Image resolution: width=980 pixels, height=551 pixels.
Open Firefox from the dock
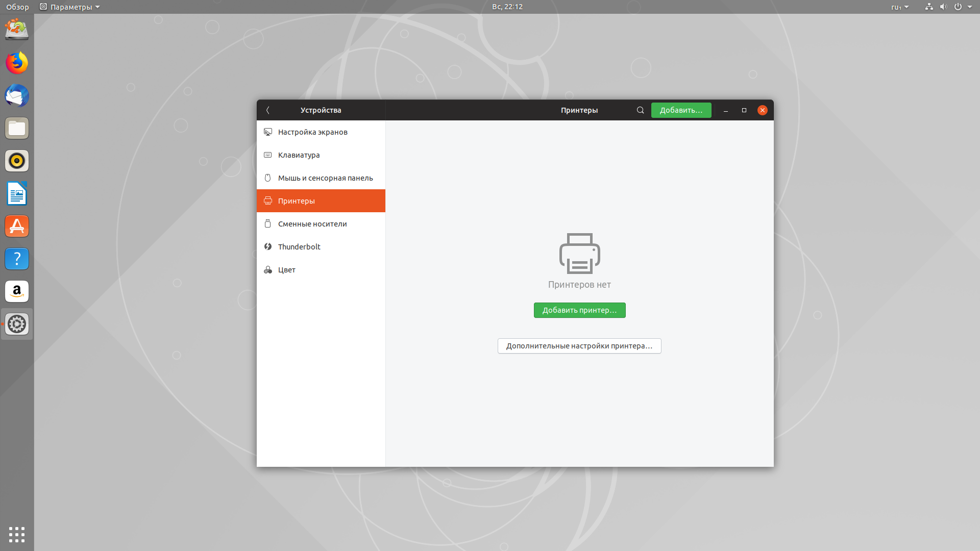pos(17,63)
